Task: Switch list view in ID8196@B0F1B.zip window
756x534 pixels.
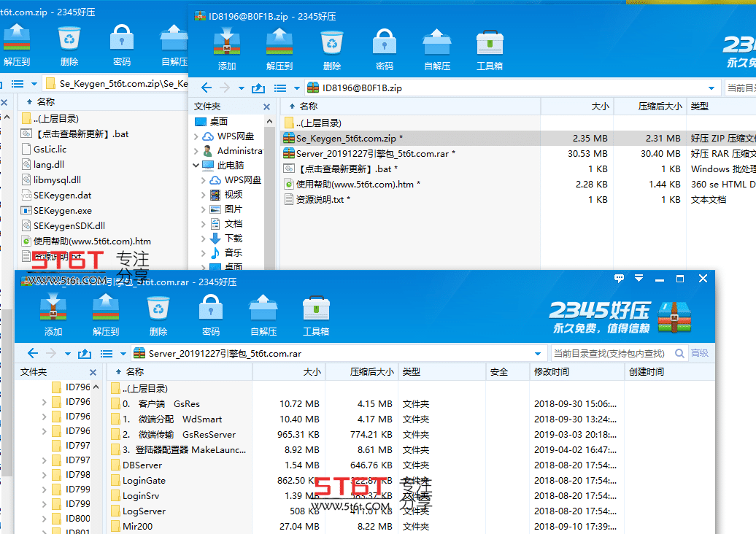Action: (280, 88)
